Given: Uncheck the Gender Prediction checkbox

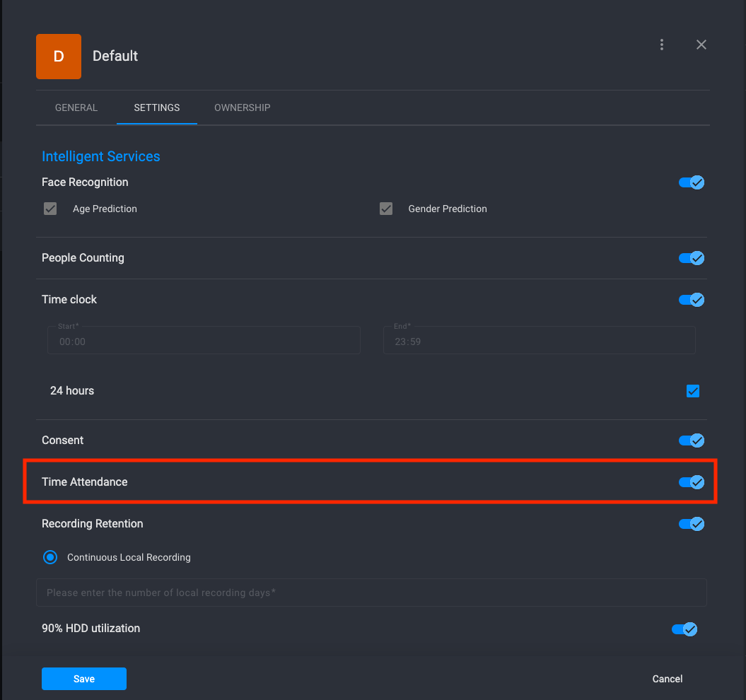Looking at the screenshot, I should pos(386,209).
